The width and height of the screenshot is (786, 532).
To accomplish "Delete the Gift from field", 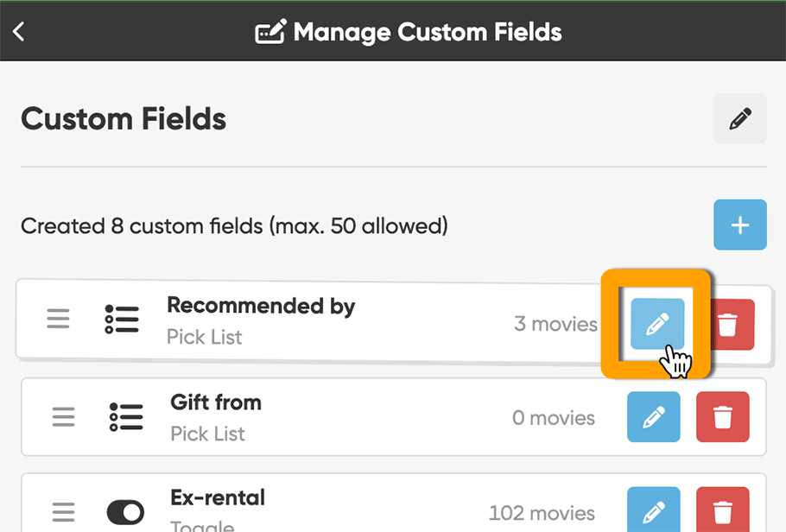I will pos(722,417).
